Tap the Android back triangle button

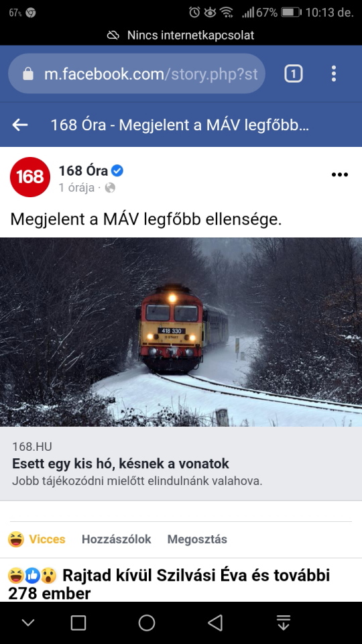click(x=215, y=623)
